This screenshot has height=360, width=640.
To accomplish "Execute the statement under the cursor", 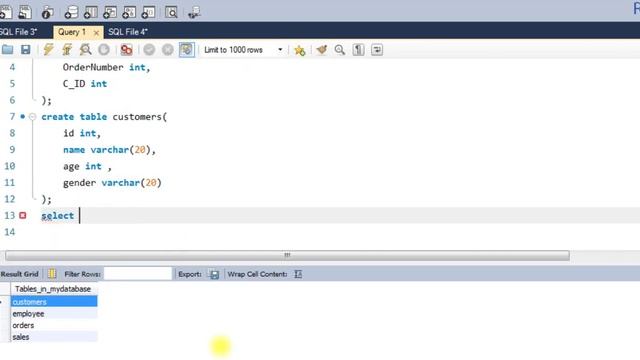I will 67,50.
